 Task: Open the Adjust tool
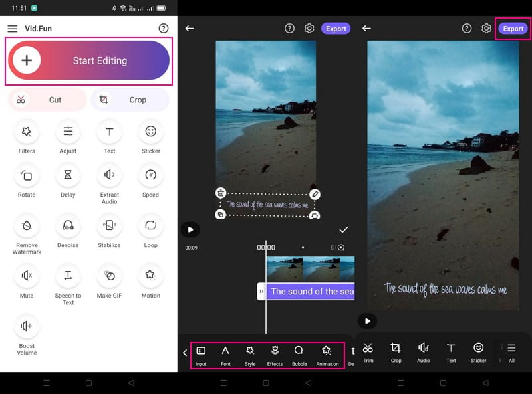[x=68, y=138]
